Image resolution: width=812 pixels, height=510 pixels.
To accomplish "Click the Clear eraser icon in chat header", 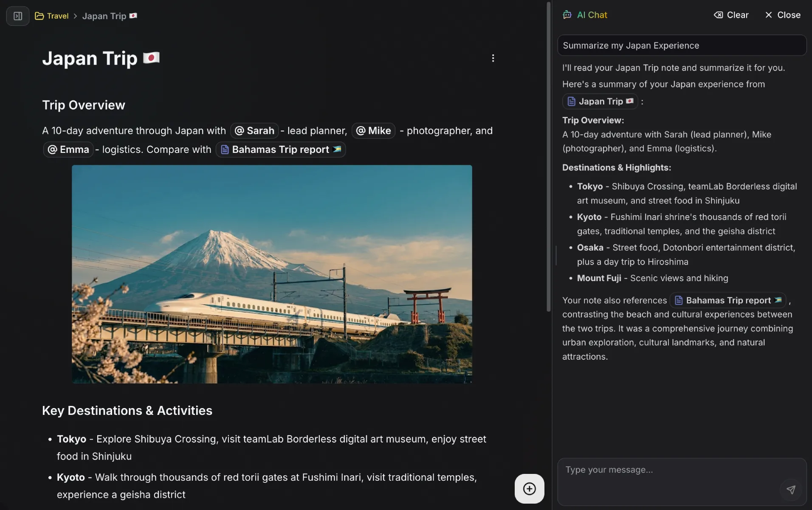I will [718, 14].
